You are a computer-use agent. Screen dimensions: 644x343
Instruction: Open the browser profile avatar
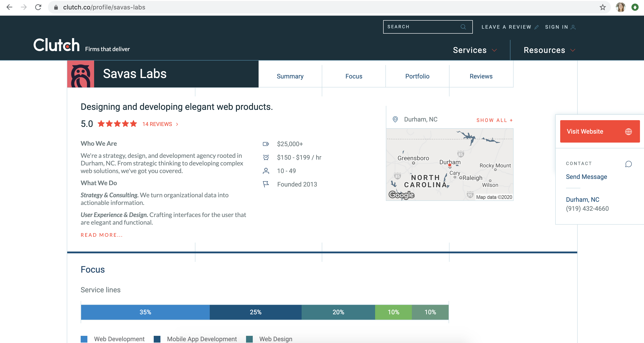620,7
